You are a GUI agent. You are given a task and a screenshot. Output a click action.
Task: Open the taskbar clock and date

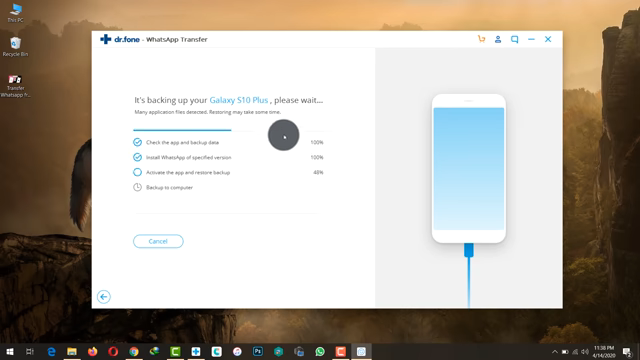(604, 351)
